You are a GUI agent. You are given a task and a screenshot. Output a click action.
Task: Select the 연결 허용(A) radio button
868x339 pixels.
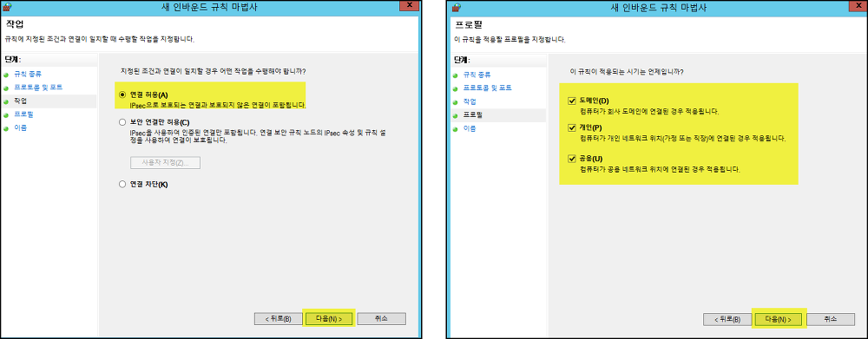coord(122,95)
